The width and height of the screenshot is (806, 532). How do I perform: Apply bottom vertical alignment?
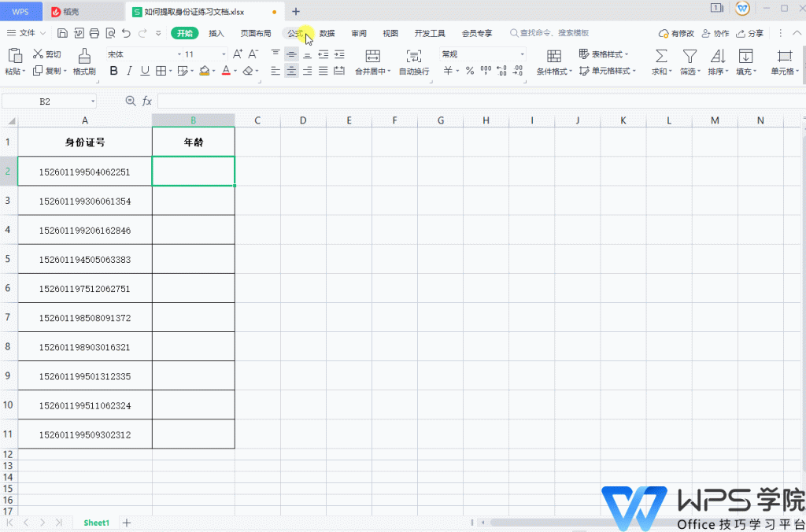click(x=308, y=54)
